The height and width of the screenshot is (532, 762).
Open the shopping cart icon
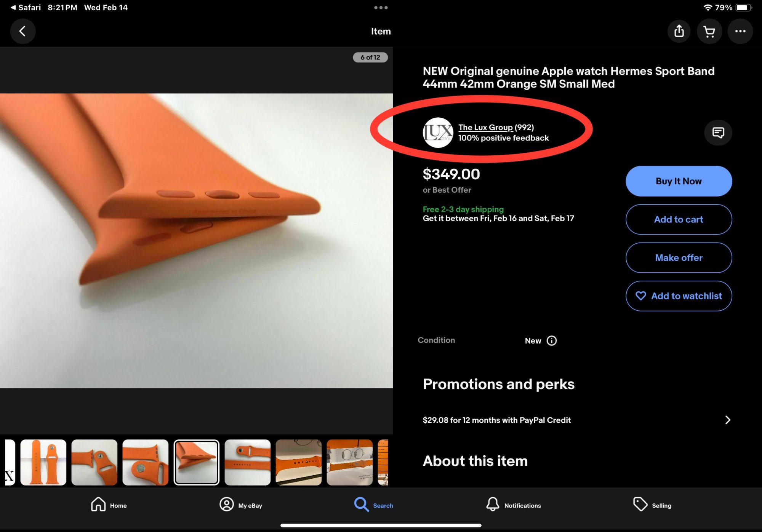[709, 31]
